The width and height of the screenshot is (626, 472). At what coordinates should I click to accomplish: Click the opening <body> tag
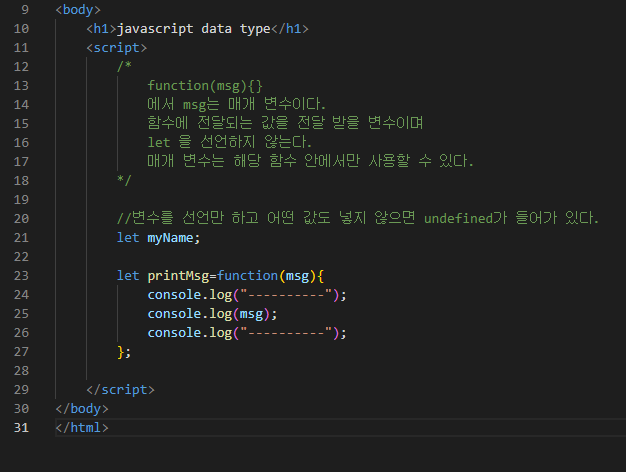coord(78,10)
